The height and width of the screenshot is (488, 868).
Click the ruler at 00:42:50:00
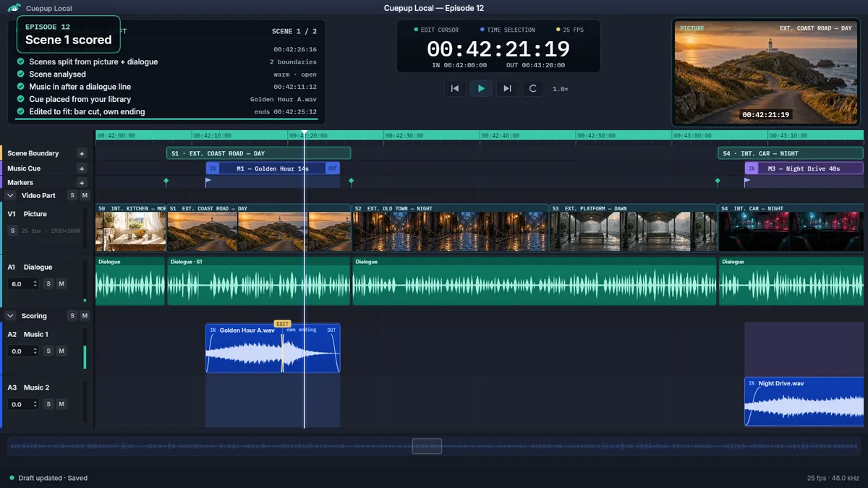click(x=595, y=135)
